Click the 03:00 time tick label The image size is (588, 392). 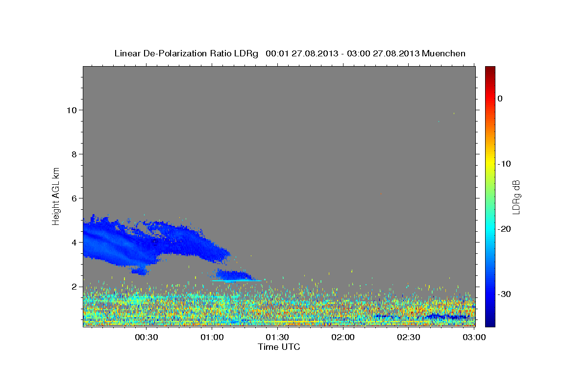474,337
